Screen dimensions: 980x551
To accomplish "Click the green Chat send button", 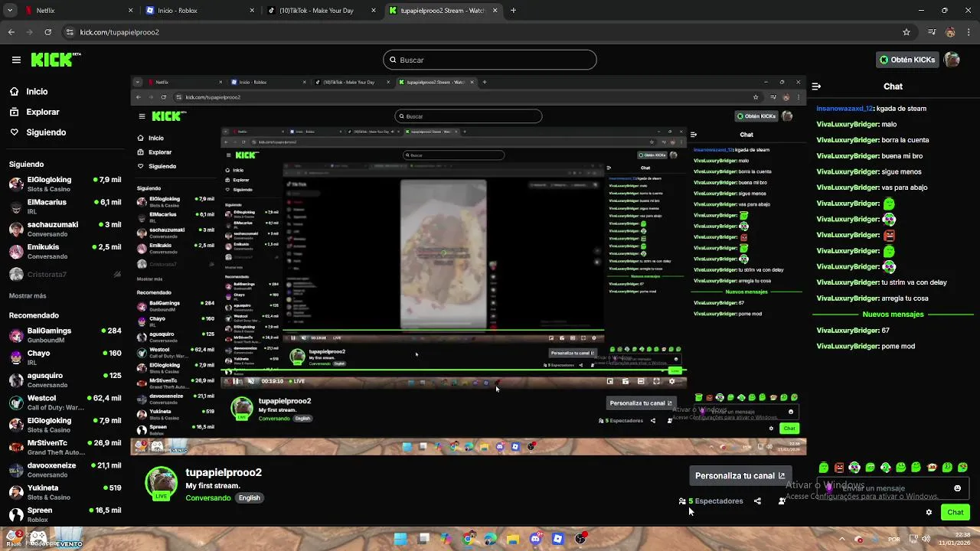I will point(955,512).
